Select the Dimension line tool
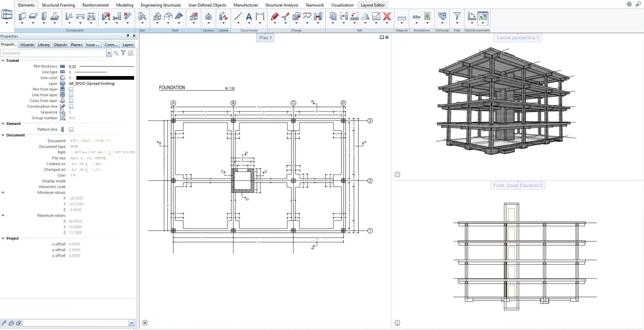 coord(260,16)
